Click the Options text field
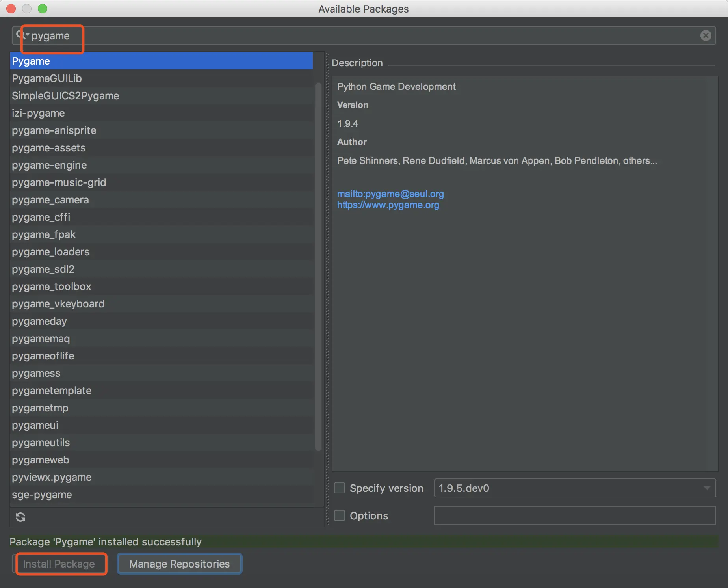The height and width of the screenshot is (588, 728). click(575, 515)
